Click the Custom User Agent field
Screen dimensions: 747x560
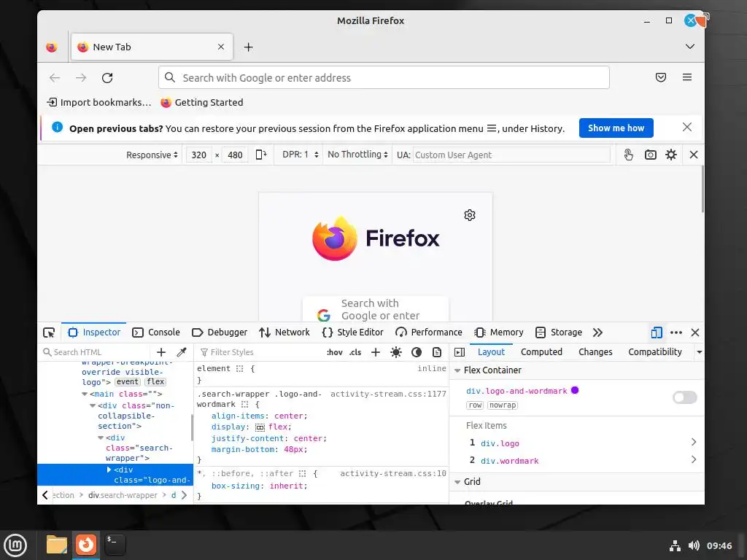pyautogui.click(x=511, y=155)
